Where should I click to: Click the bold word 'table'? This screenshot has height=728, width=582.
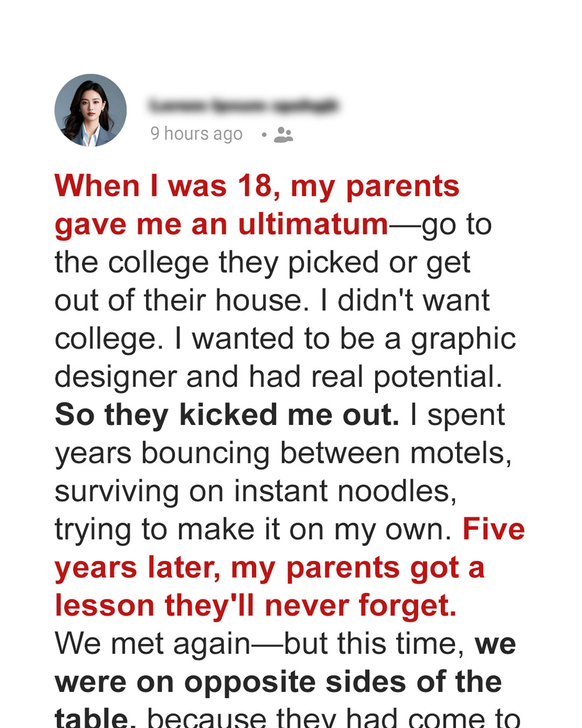[92, 717]
